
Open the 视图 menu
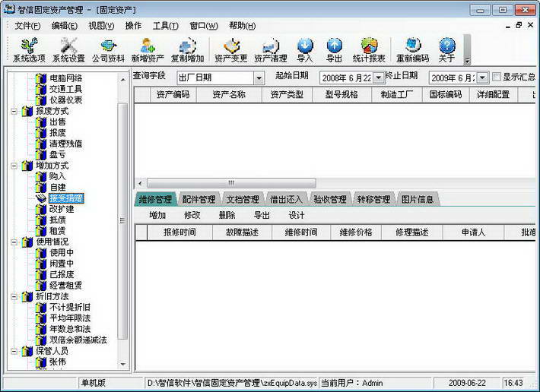coord(101,26)
